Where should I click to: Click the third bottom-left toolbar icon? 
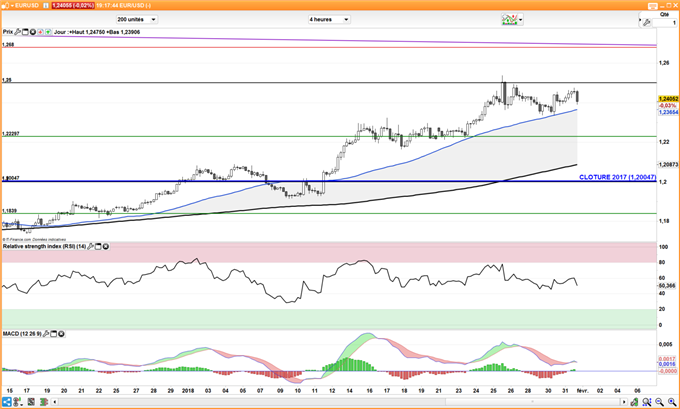tap(31, 402)
